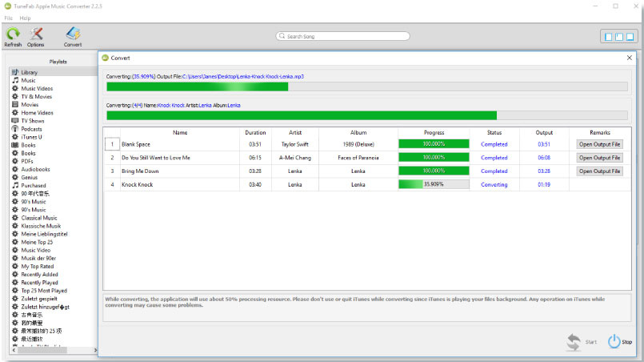Click the Start button label
The width and height of the screenshot is (644, 362).
pyautogui.click(x=591, y=342)
